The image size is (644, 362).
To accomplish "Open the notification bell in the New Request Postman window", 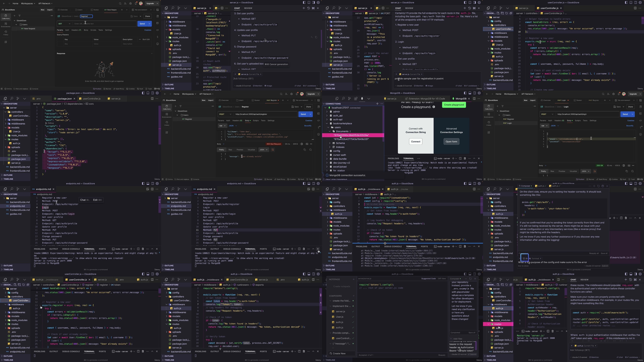I will pos(136,3).
